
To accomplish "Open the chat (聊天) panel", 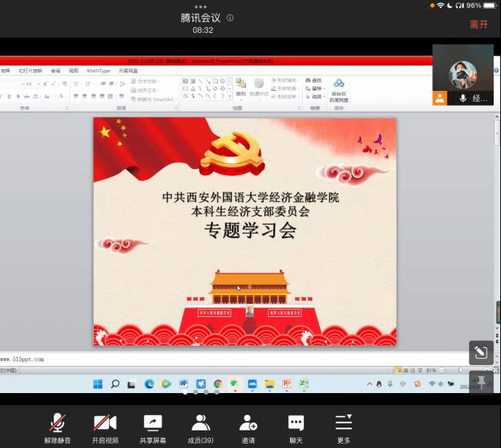I will coord(296,428).
